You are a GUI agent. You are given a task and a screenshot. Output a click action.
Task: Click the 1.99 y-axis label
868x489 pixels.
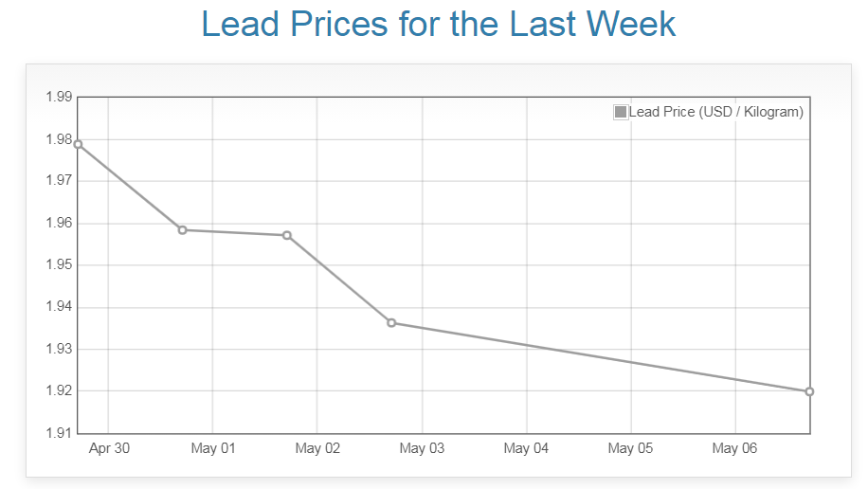pos(59,97)
